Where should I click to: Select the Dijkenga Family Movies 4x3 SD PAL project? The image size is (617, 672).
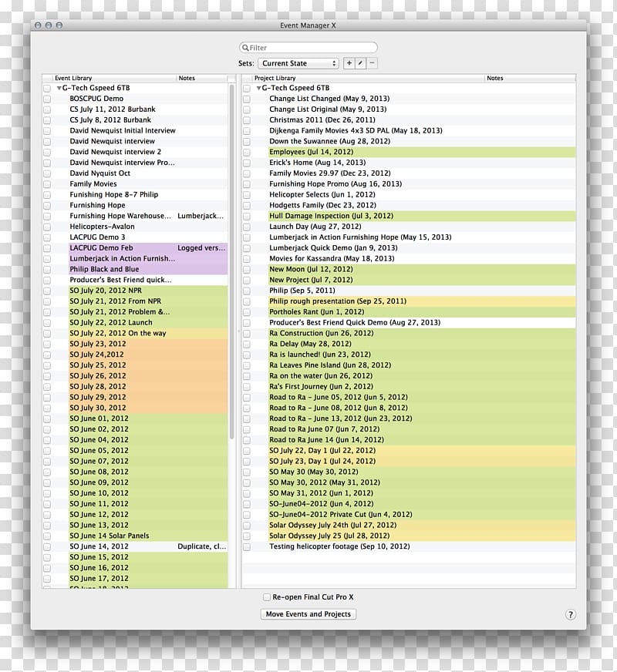[x=356, y=131]
